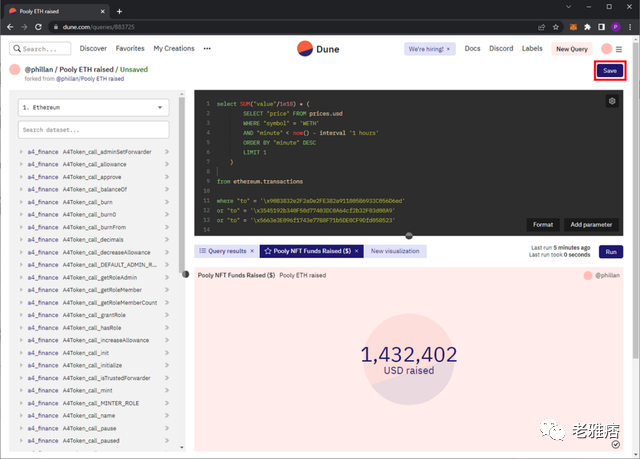Select A4Token_call_pause table row
Image resolution: width=640 pixels, height=459 pixels.
pyautogui.click(x=93, y=428)
